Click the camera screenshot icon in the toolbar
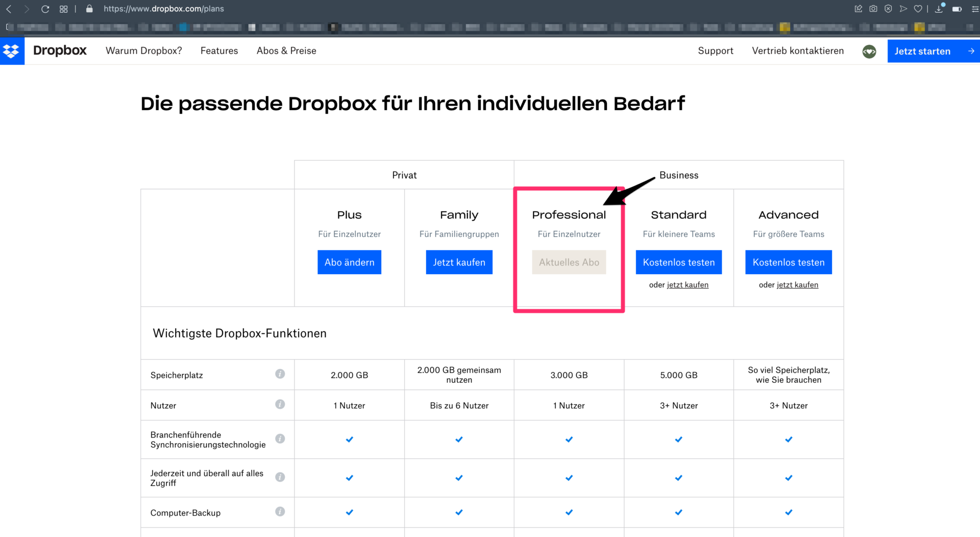 (873, 9)
